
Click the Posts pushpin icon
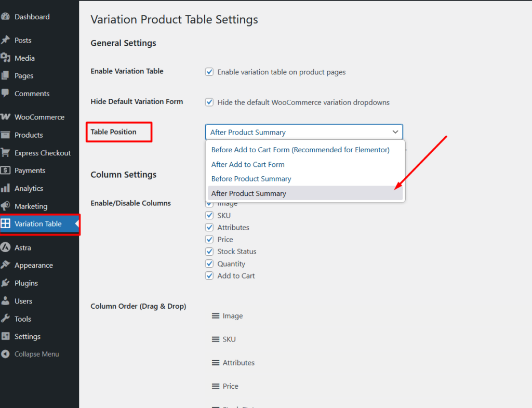pyautogui.click(x=5, y=40)
